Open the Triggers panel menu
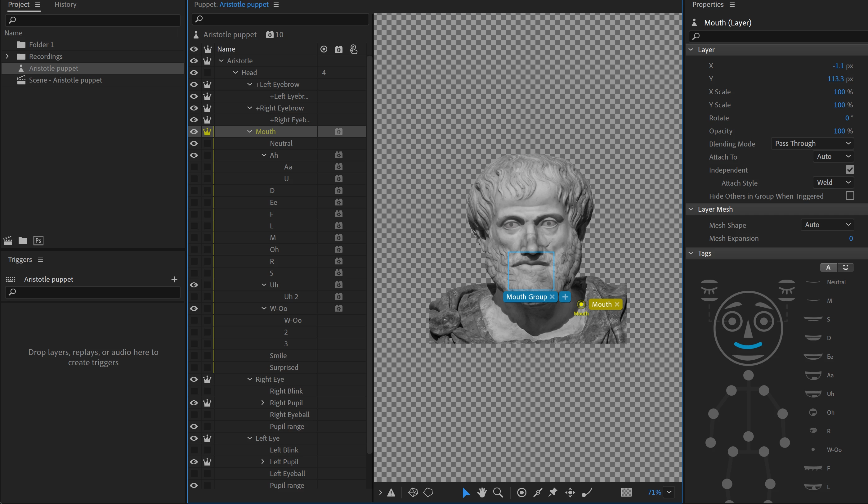 (x=40, y=259)
